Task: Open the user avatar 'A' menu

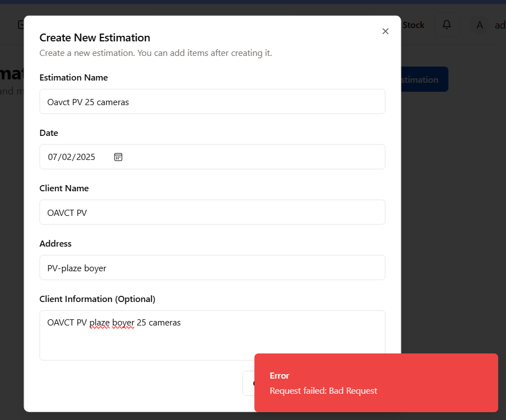Action: click(479, 25)
